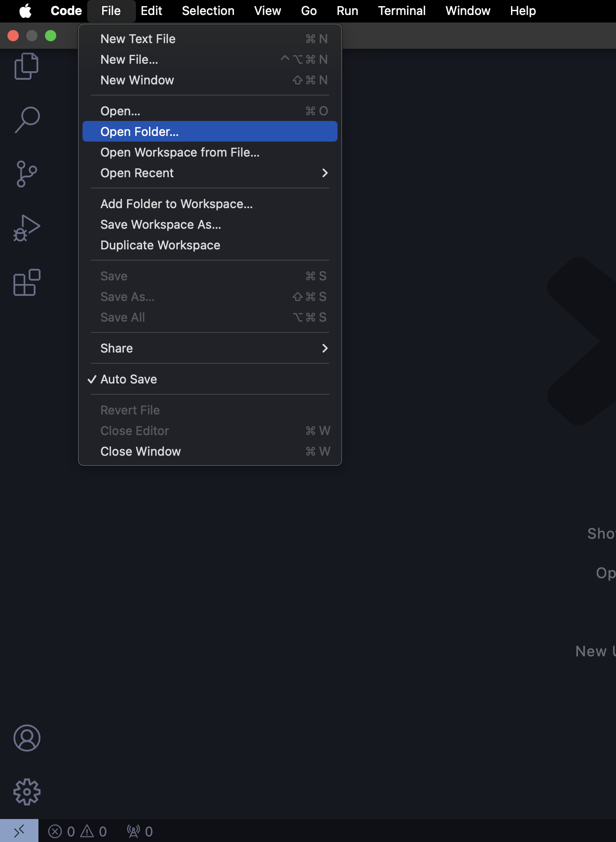Open the Apple menu

[x=25, y=11]
